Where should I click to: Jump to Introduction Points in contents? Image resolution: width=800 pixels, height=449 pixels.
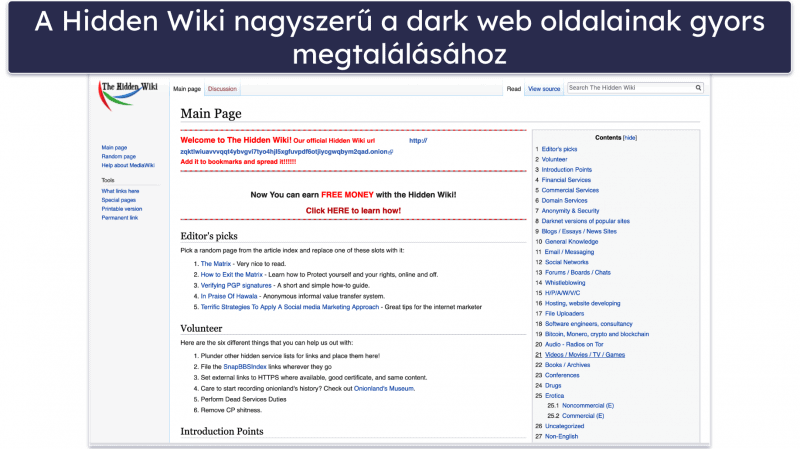click(x=566, y=169)
